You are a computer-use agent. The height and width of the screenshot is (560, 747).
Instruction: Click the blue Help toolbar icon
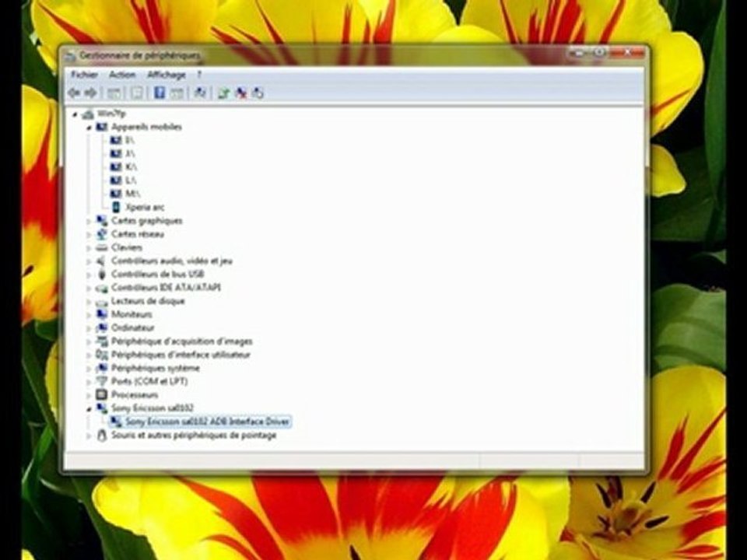tap(159, 93)
